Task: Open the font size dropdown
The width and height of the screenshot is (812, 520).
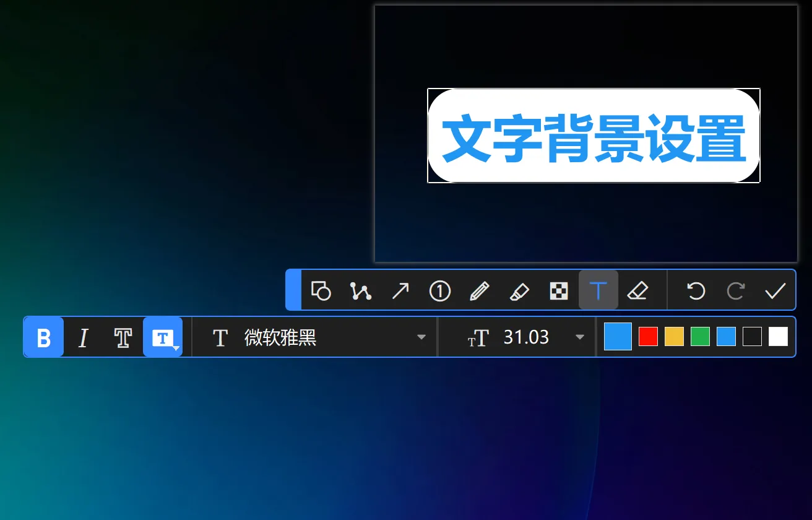Action: click(x=580, y=337)
